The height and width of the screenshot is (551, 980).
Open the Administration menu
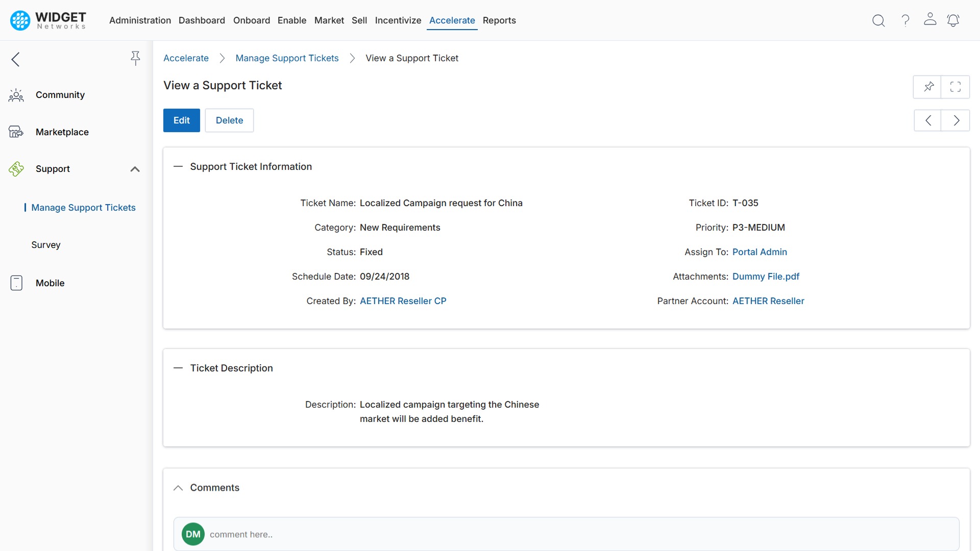pos(140,20)
